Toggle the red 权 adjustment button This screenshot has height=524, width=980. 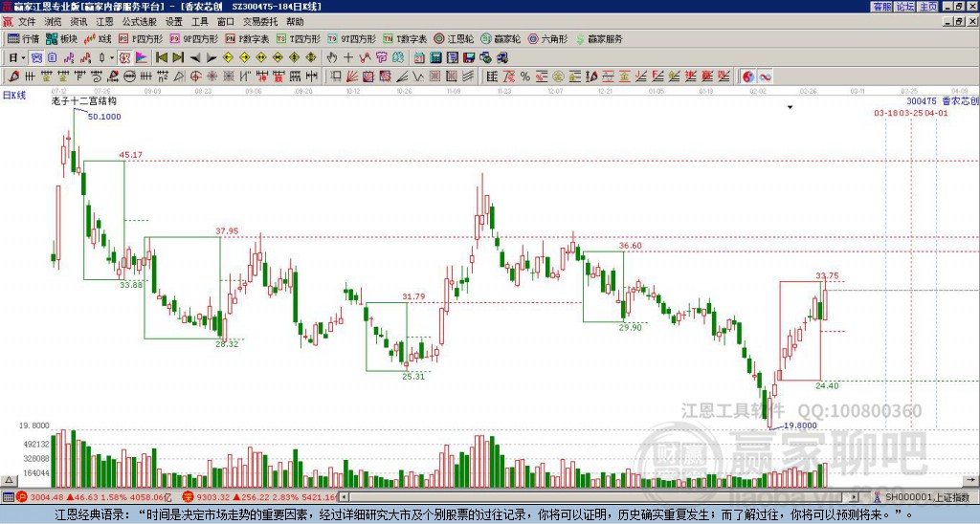click(124, 58)
